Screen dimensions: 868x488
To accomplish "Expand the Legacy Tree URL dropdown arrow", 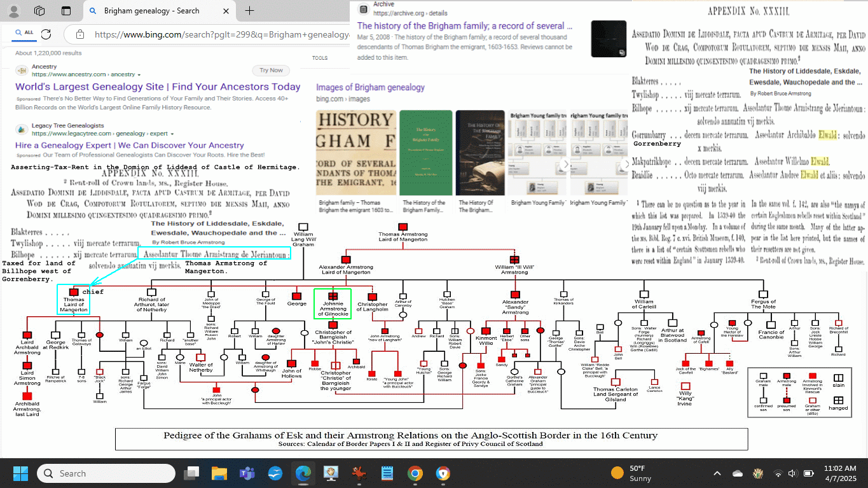I will (172, 134).
